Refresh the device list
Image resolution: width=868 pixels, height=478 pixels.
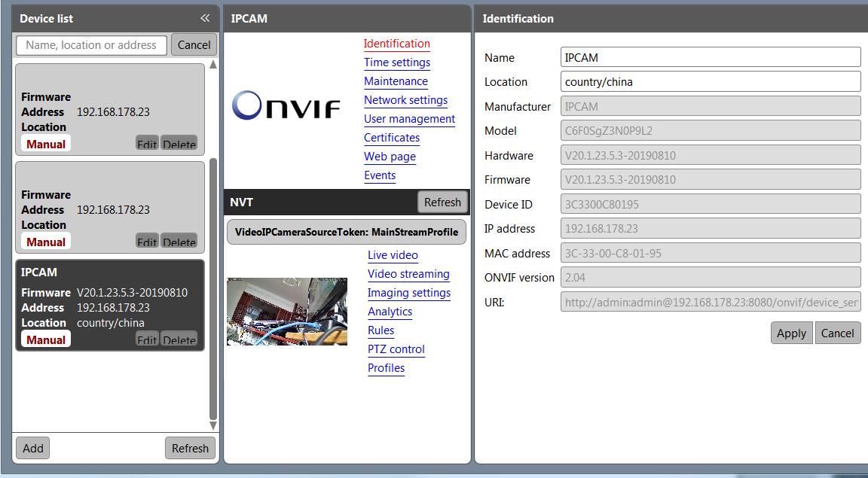[x=190, y=448]
